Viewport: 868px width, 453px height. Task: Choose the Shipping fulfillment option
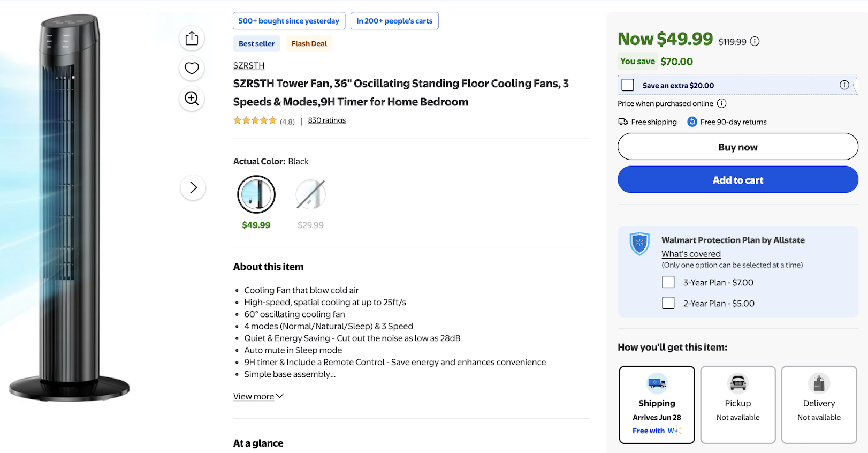click(657, 405)
